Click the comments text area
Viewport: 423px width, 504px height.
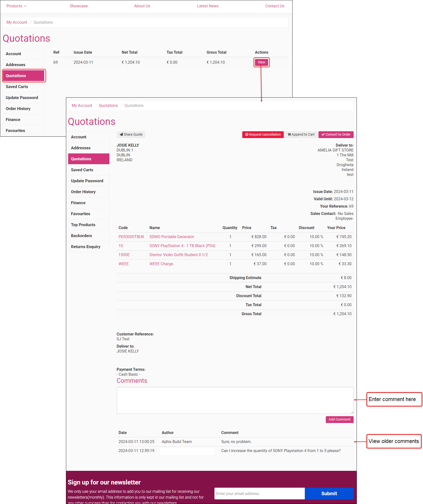coord(234,400)
